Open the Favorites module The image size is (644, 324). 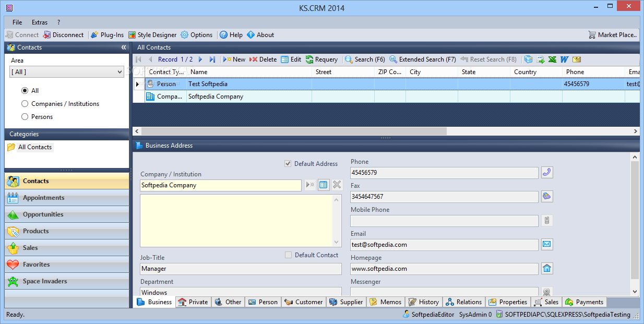[67, 265]
